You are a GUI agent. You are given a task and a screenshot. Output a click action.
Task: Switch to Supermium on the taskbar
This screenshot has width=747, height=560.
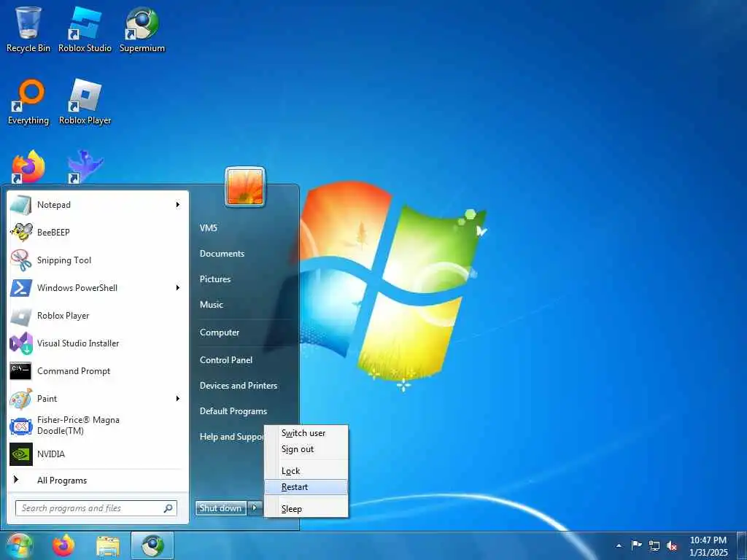point(152,545)
